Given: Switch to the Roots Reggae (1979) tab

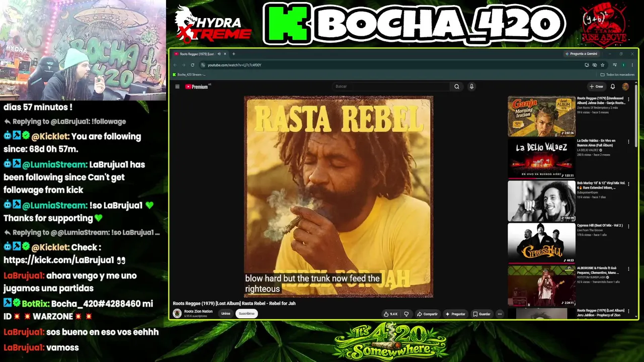Looking at the screenshot, I should [x=200, y=54].
